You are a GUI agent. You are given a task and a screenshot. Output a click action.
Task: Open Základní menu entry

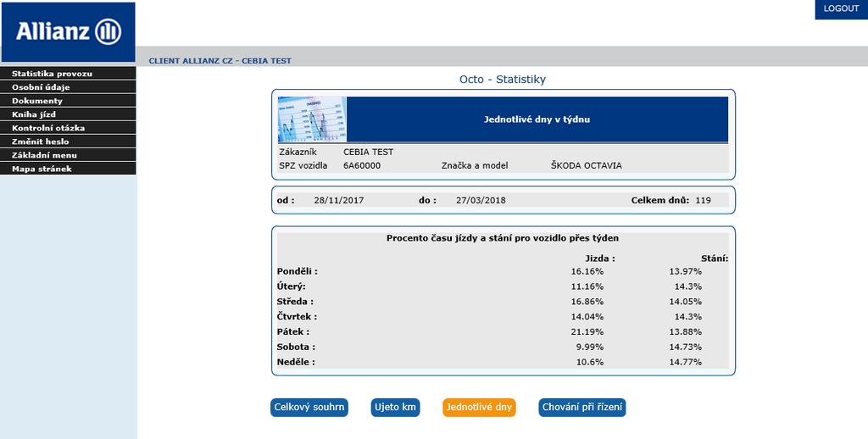(68, 155)
